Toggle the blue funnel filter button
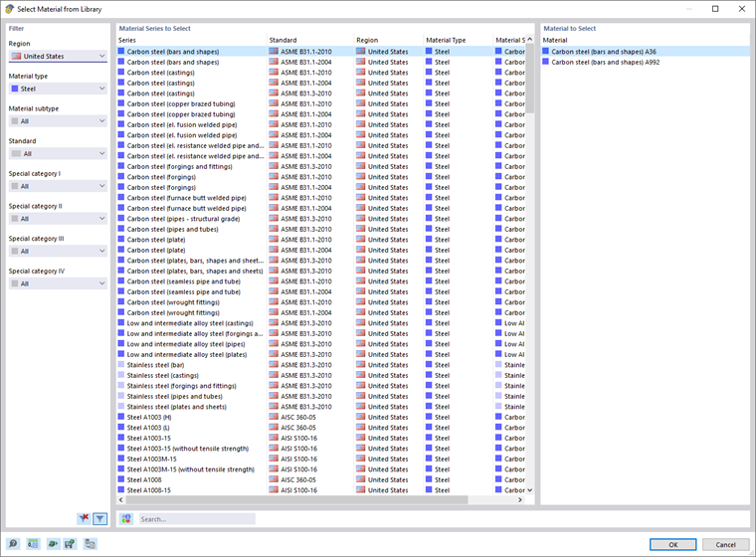Screen dimensions: 756x557 (x=99, y=519)
